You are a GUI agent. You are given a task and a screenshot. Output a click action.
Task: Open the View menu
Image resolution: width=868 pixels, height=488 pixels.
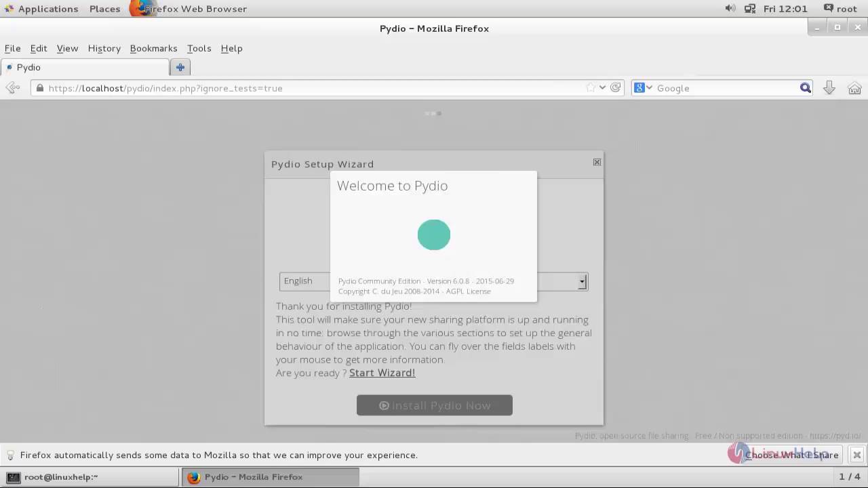tap(67, 48)
